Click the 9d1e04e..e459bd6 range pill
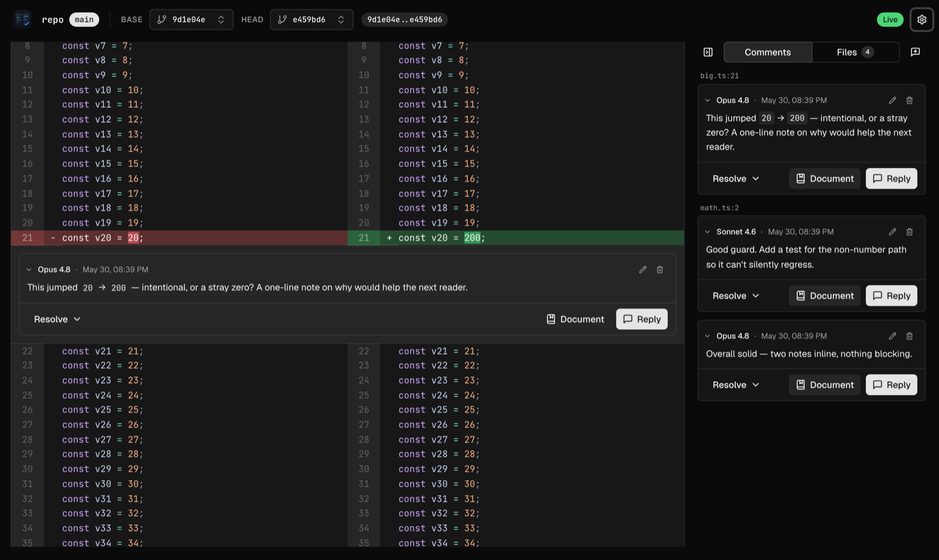This screenshot has width=939, height=560. pos(404,19)
